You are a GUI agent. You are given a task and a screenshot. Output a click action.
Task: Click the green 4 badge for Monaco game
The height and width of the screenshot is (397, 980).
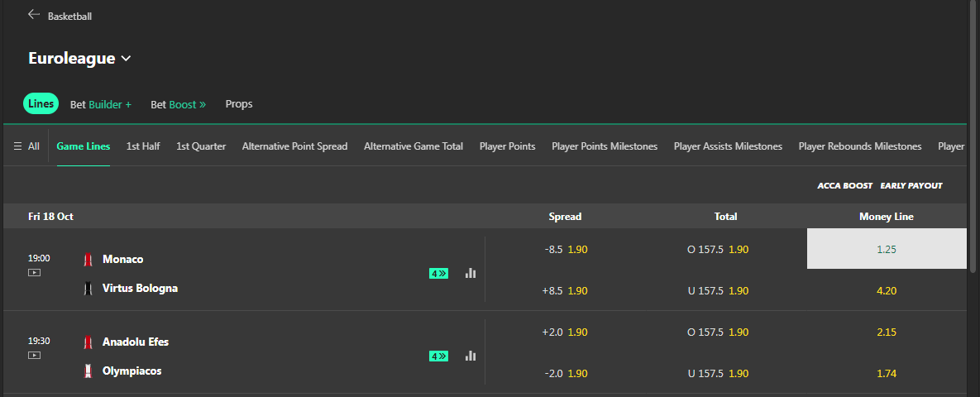pyautogui.click(x=438, y=274)
